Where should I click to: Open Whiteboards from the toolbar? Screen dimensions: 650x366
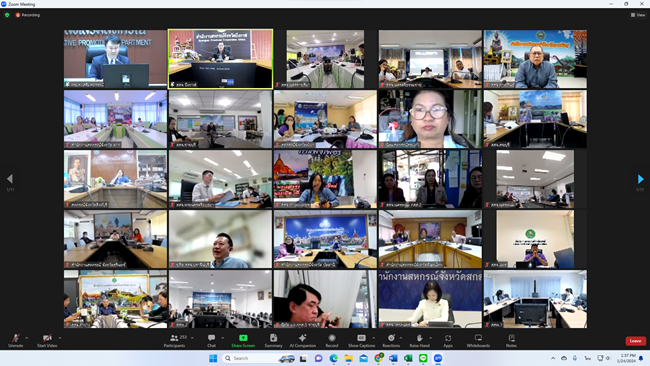[x=478, y=340]
